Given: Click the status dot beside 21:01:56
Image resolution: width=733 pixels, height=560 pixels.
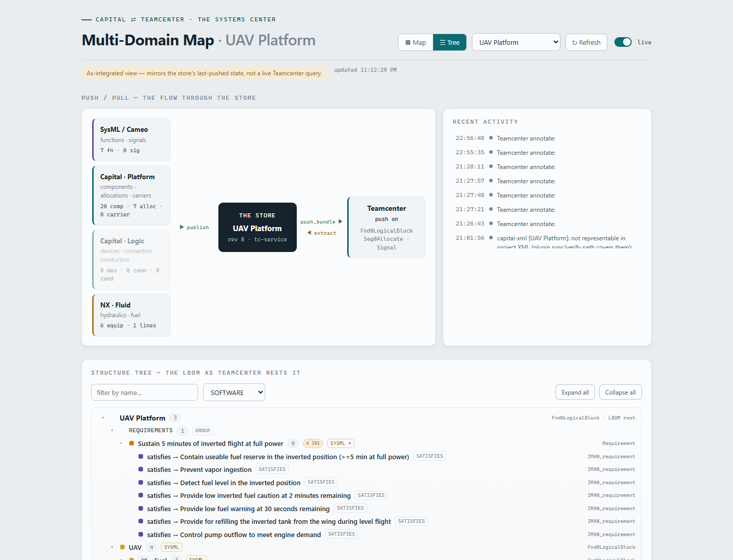Looking at the screenshot, I should (491, 238).
